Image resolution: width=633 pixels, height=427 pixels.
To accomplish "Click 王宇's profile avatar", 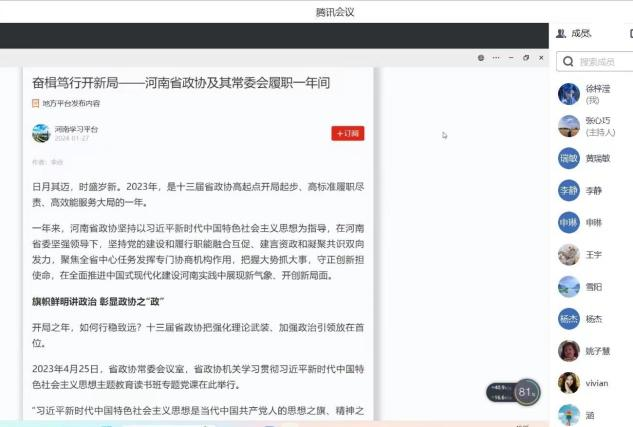I will pyautogui.click(x=569, y=254).
